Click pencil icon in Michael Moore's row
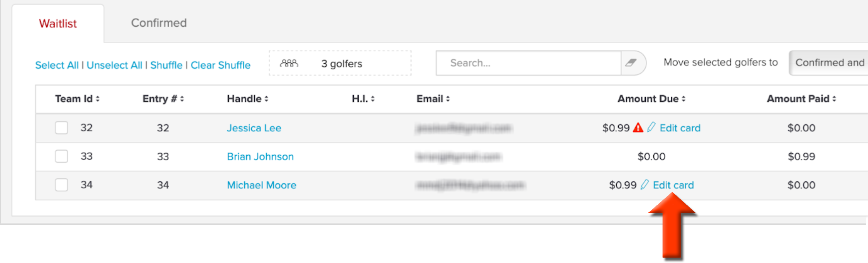Screen dimensions: 868x263 click(645, 185)
